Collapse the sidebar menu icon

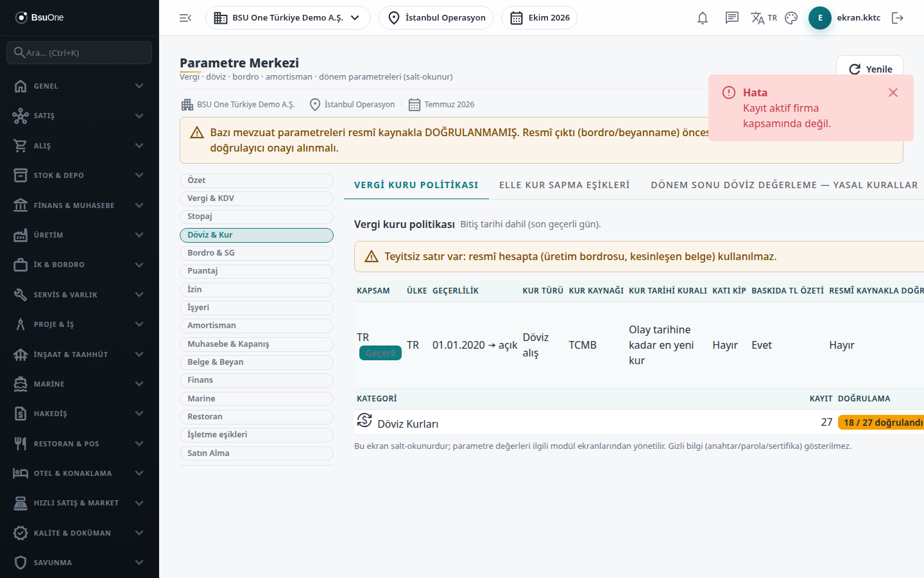(185, 18)
